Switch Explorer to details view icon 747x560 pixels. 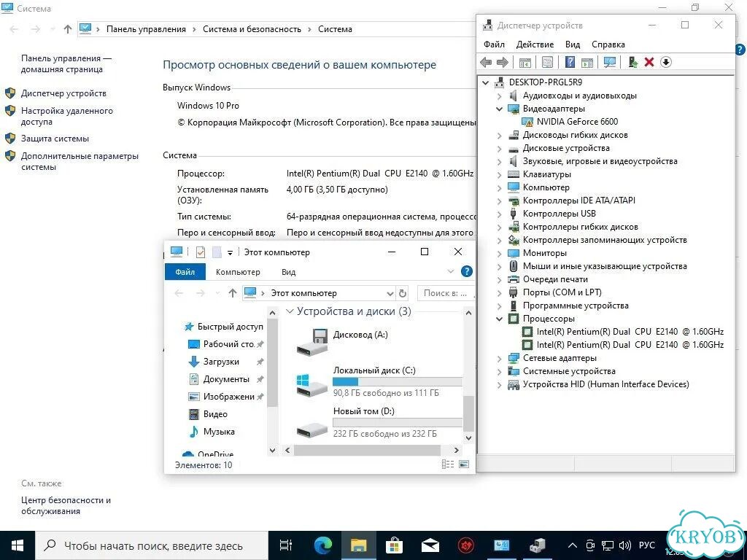pyautogui.click(x=448, y=464)
